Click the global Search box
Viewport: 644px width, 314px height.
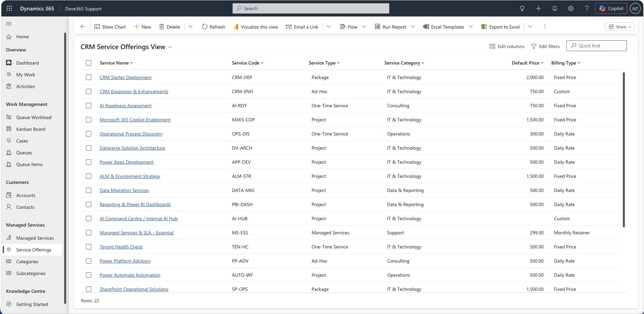coord(311,8)
